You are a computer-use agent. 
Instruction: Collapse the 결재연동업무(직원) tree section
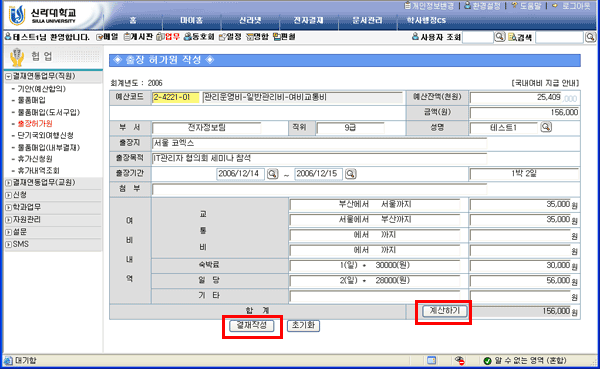8,77
